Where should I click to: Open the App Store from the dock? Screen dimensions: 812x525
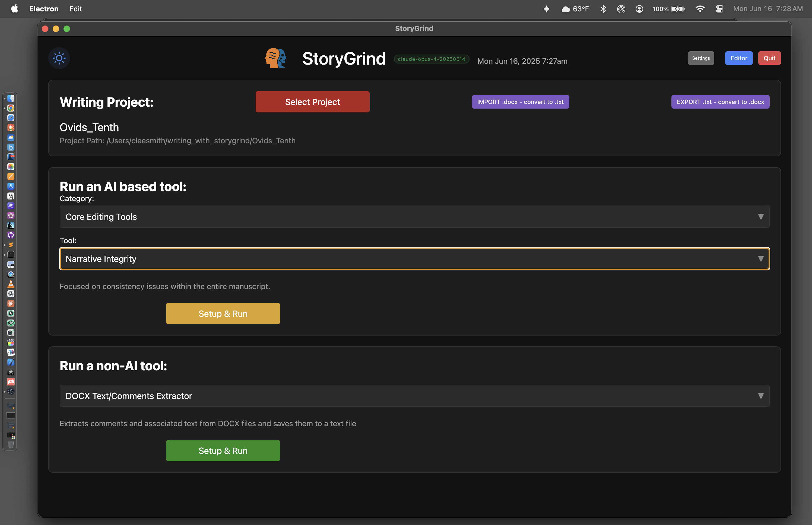click(x=11, y=186)
